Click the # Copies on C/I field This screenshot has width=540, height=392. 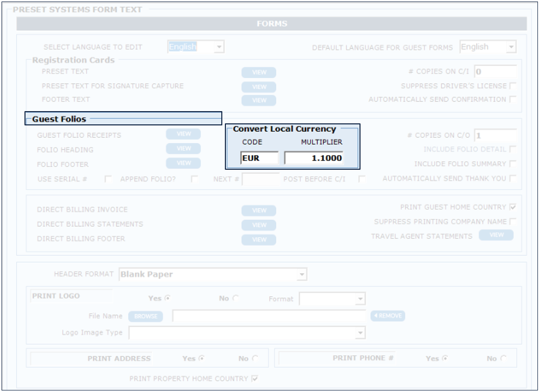[495, 72]
